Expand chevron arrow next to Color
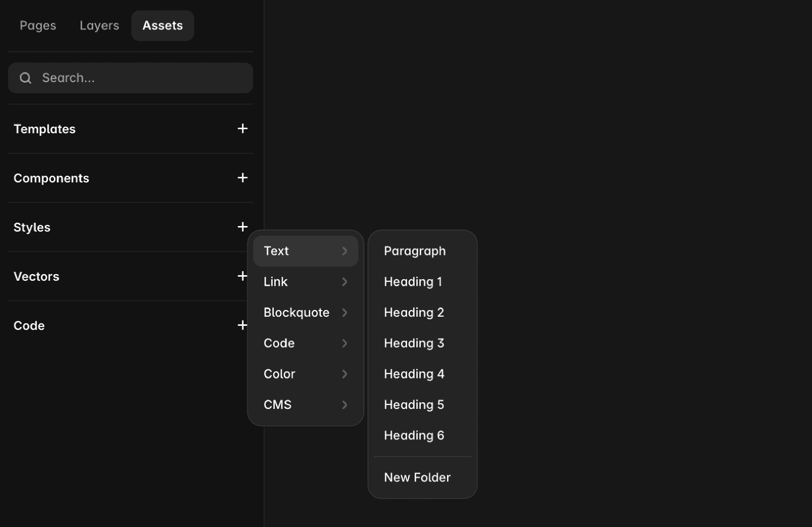Image resolution: width=812 pixels, height=527 pixels. pyautogui.click(x=345, y=374)
